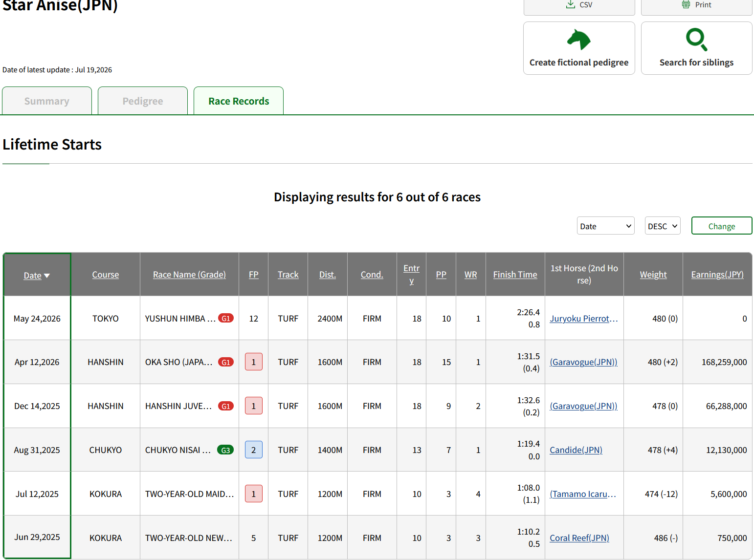The image size is (754, 560).
Task: Click the TOKYO course cell
Action: [x=106, y=318]
